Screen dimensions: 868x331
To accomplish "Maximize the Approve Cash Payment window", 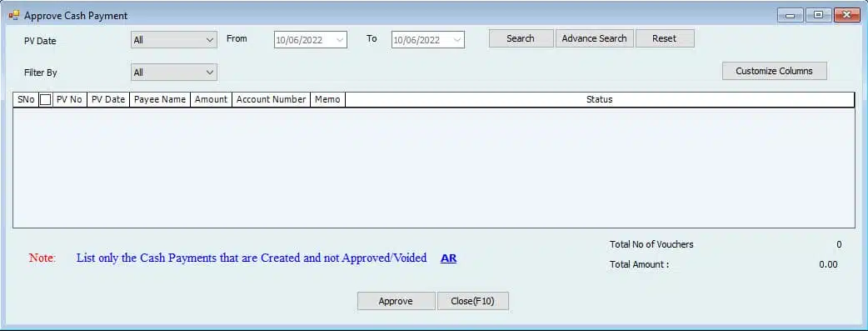I will point(818,16).
